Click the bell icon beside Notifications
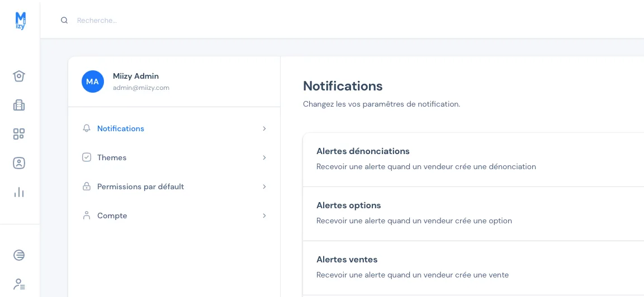 (86, 128)
